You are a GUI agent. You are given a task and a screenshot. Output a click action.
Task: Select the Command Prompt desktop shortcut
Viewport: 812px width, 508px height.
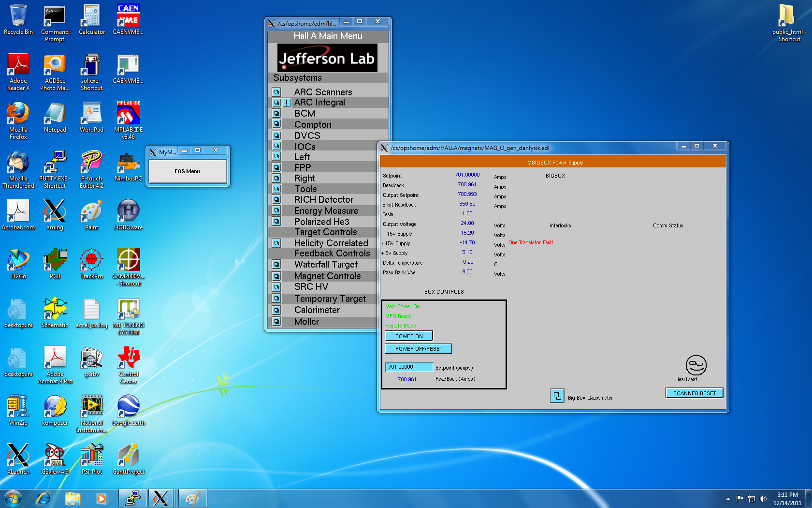click(x=55, y=23)
